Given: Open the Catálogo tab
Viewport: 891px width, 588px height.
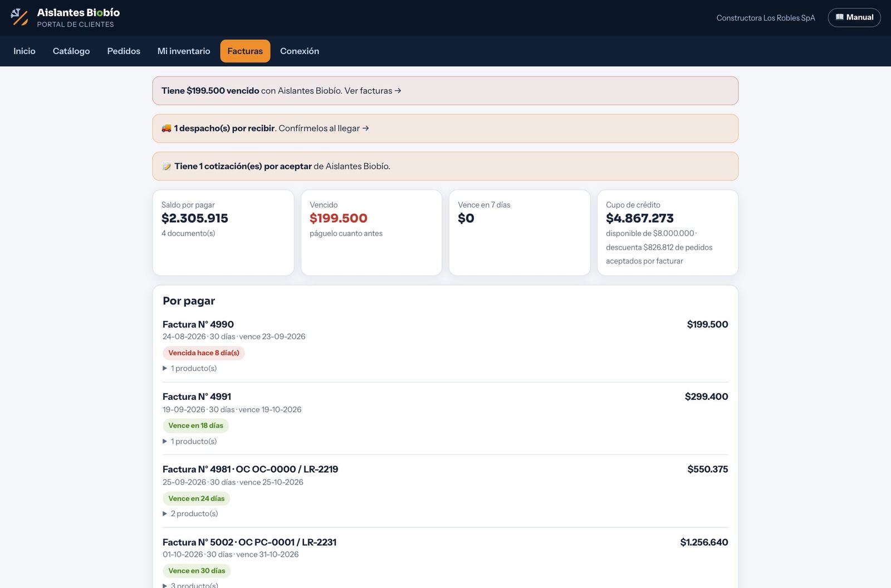Looking at the screenshot, I should pyautogui.click(x=71, y=51).
